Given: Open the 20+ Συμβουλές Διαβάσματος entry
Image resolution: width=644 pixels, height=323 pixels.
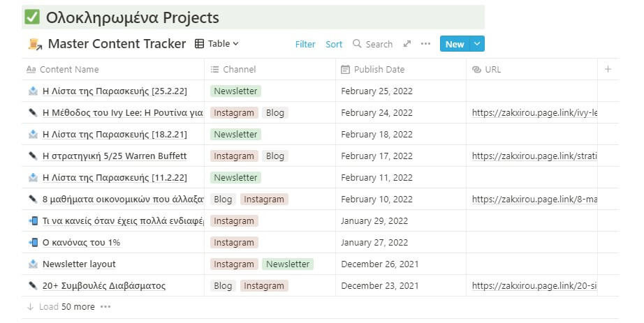Looking at the screenshot, I should click(103, 286).
